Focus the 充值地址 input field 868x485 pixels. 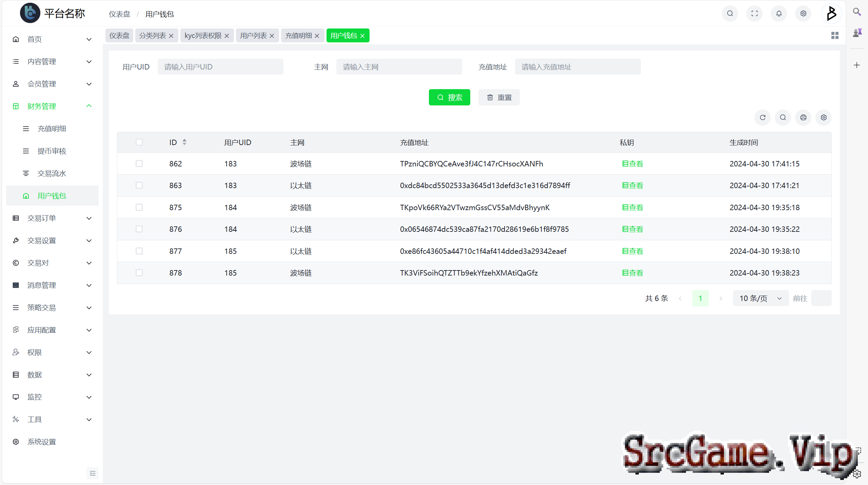pos(578,67)
